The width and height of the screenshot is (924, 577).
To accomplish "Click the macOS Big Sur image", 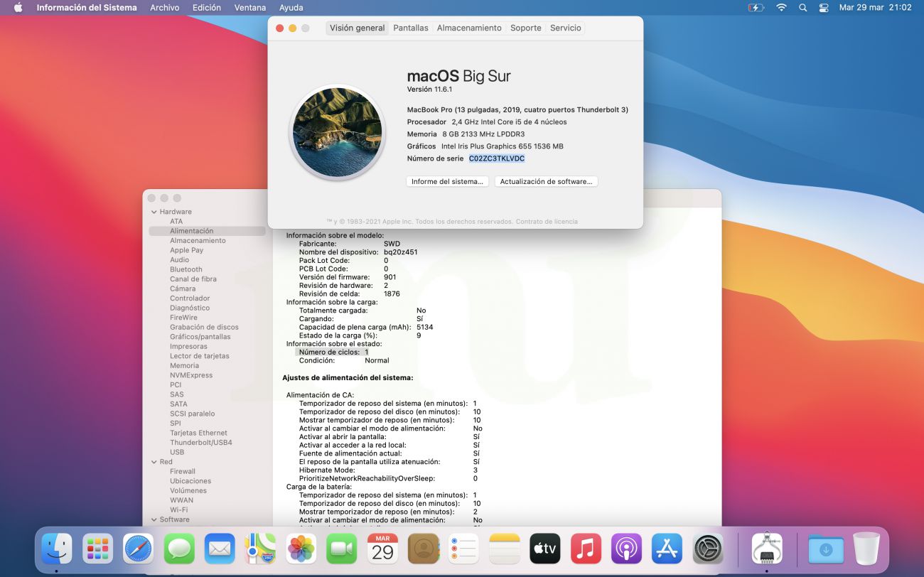I will coord(338,132).
